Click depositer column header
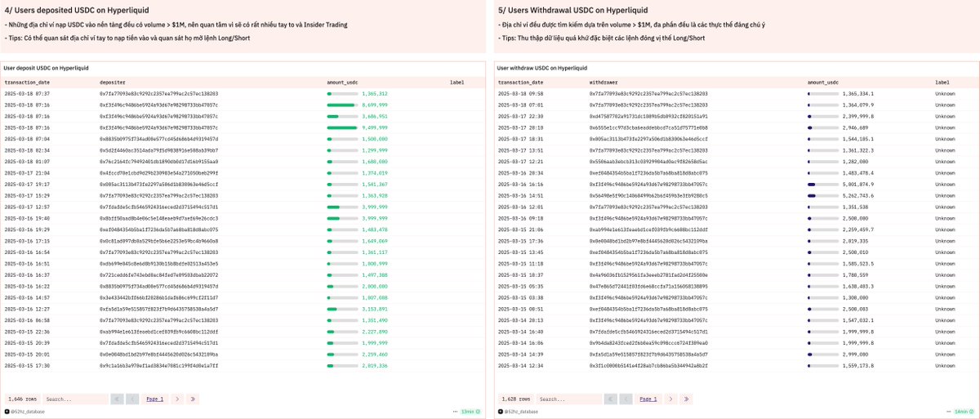The width and height of the screenshot is (980, 419). coord(113,82)
